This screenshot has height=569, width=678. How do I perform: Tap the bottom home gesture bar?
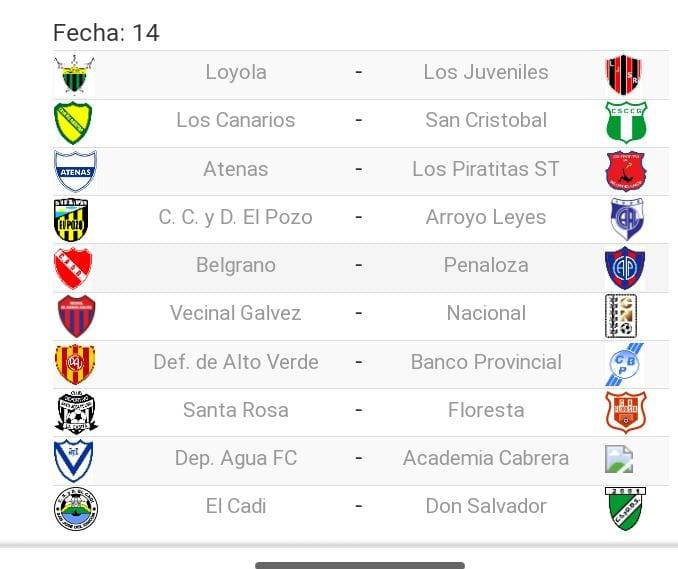pyautogui.click(x=359, y=565)
